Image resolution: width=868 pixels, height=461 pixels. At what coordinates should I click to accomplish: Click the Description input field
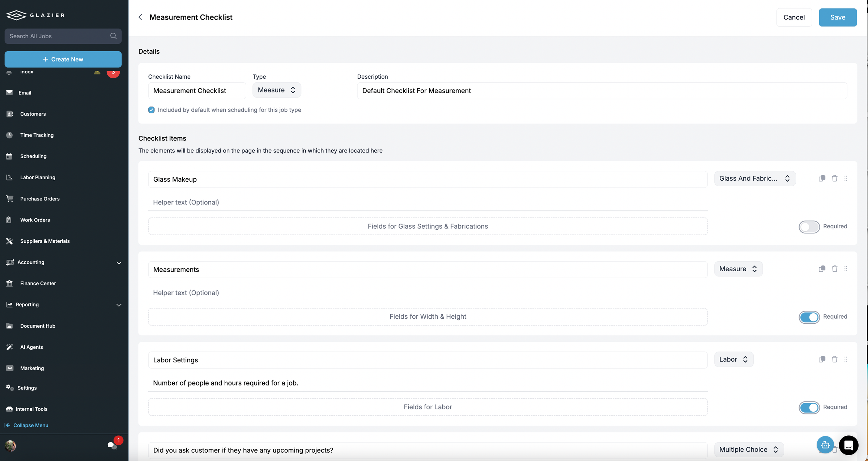(602, 91)
